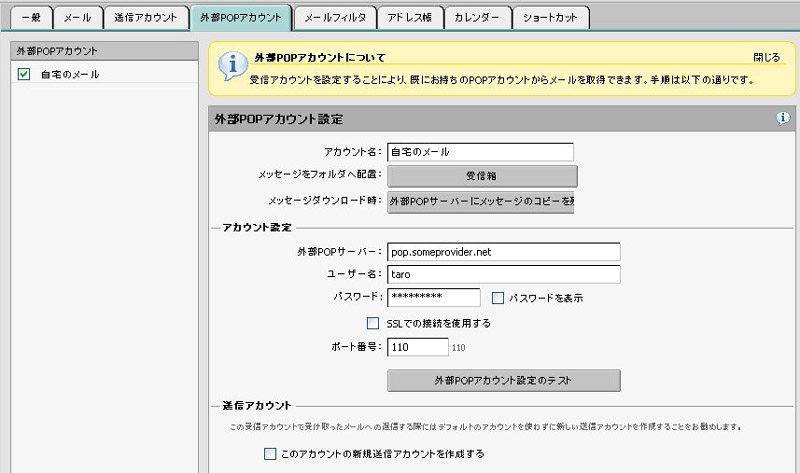Enable SSLでの接続を使用する checkbox
The width and height of the screenshot is (800, 473).
click(x=373, y=323)
